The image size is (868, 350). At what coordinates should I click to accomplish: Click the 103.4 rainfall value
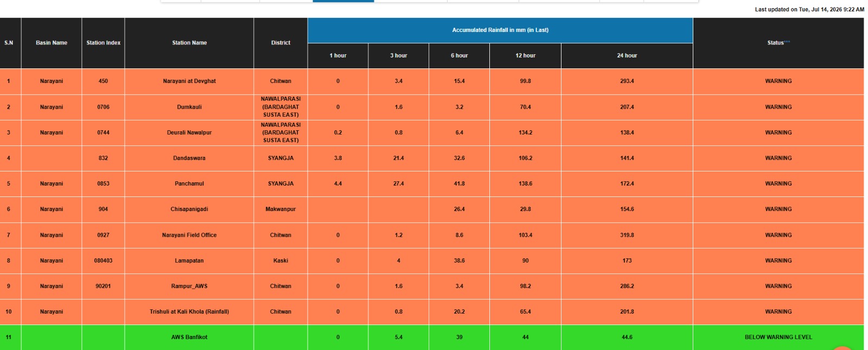[525, 236]
